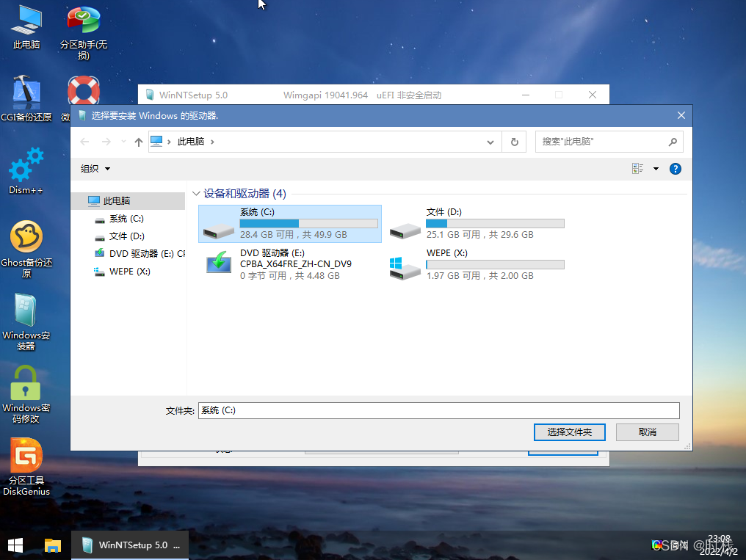Launch 分区助手(无损) desktop shortcut
Viewport: 746px width, 560px height.
click(x=83, y=32)
